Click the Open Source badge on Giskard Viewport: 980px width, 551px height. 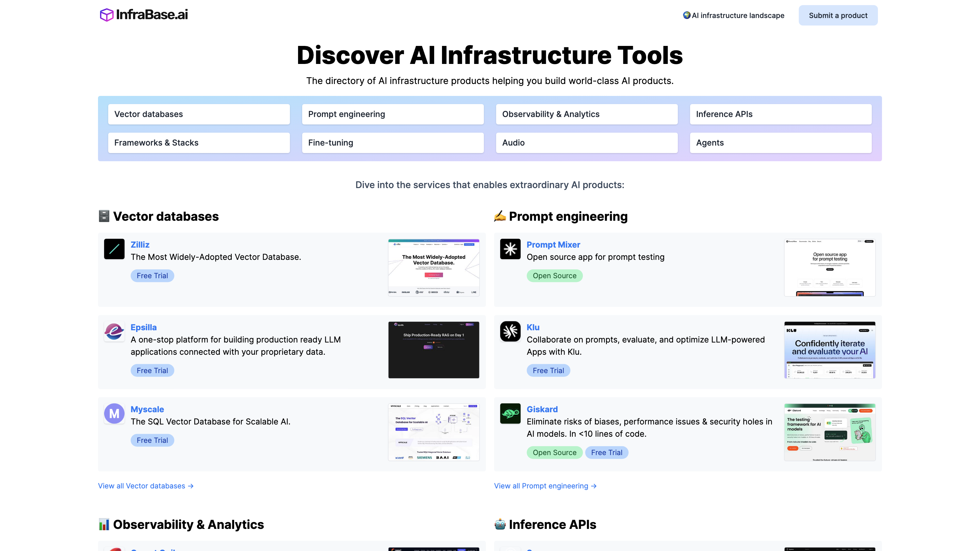coord(555,452)
